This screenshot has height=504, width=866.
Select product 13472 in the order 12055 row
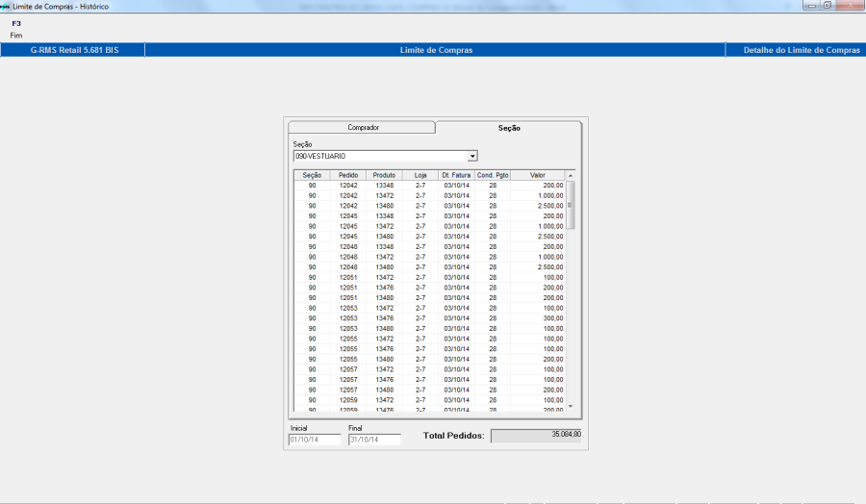384,339
